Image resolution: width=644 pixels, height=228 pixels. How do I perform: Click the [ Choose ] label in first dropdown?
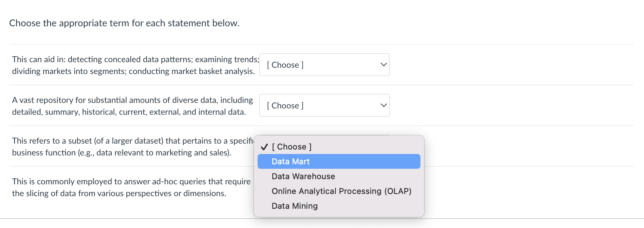pos(285,65)
